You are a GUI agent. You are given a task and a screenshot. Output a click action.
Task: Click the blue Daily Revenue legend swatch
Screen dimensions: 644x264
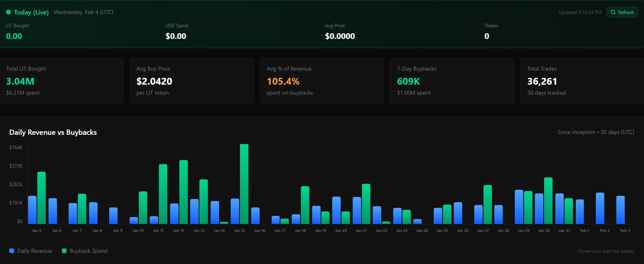click(12, 251)
